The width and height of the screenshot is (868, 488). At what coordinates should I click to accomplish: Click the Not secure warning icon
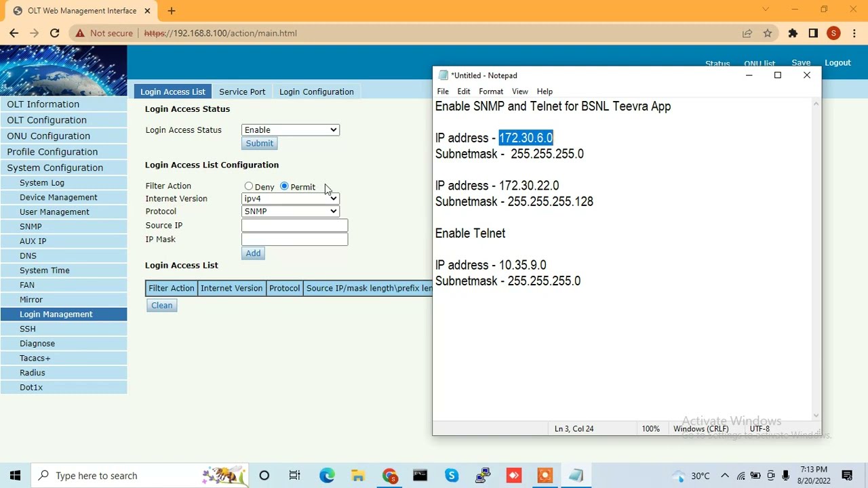click(80, 33)
